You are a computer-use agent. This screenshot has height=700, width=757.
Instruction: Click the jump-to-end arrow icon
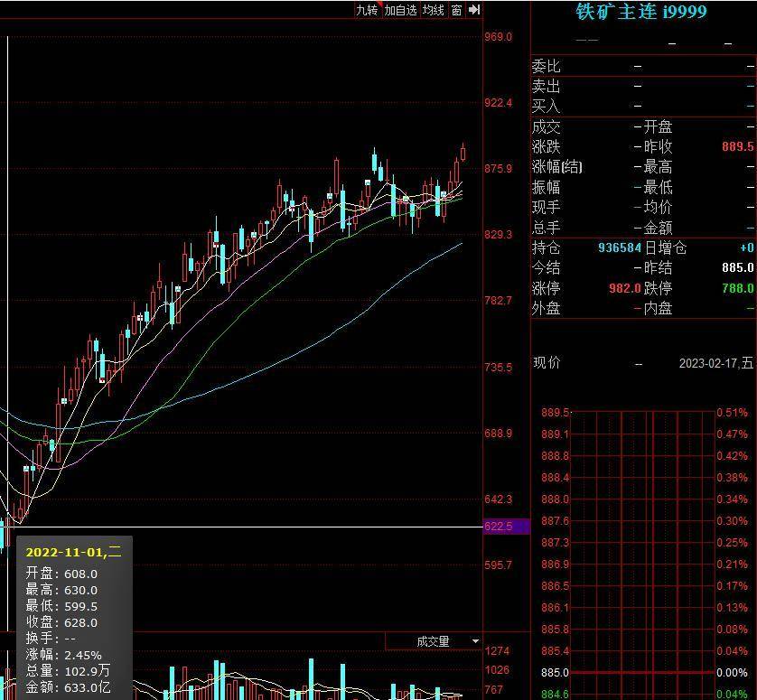click(474, 10)
